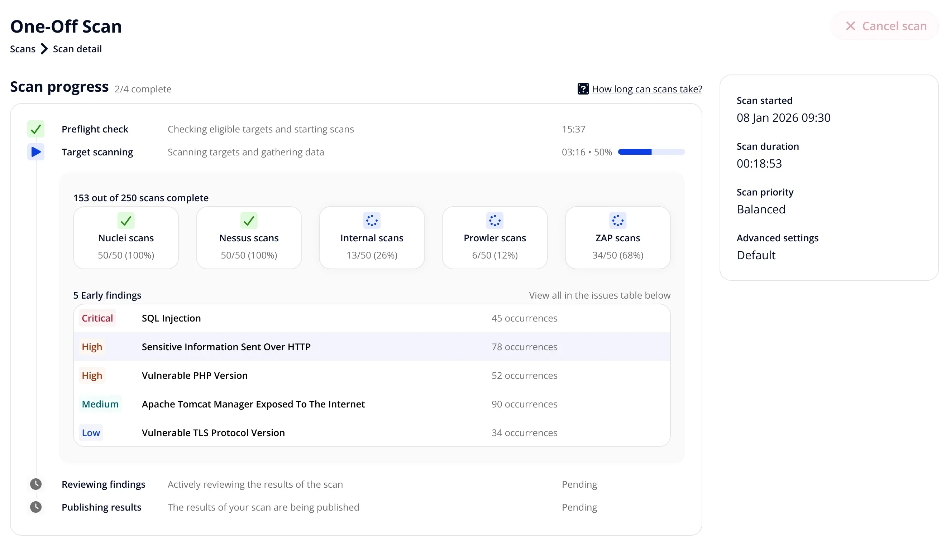Click the breadcrumb chevron after Scans
The image size is (946, 560).
pos(44,49)
